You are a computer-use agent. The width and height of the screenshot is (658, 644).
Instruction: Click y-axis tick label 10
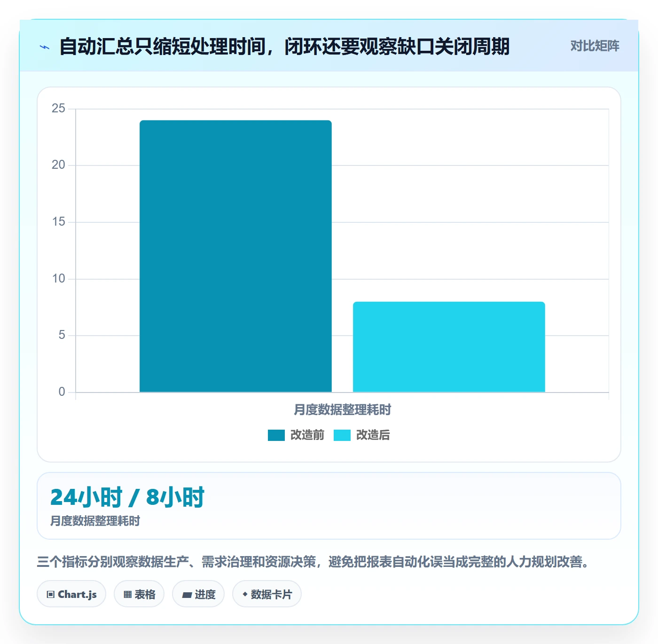(58, 279)
